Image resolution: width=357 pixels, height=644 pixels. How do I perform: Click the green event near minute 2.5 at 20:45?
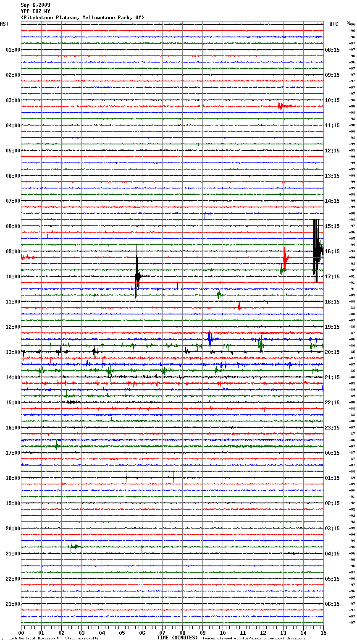(74, 547)
